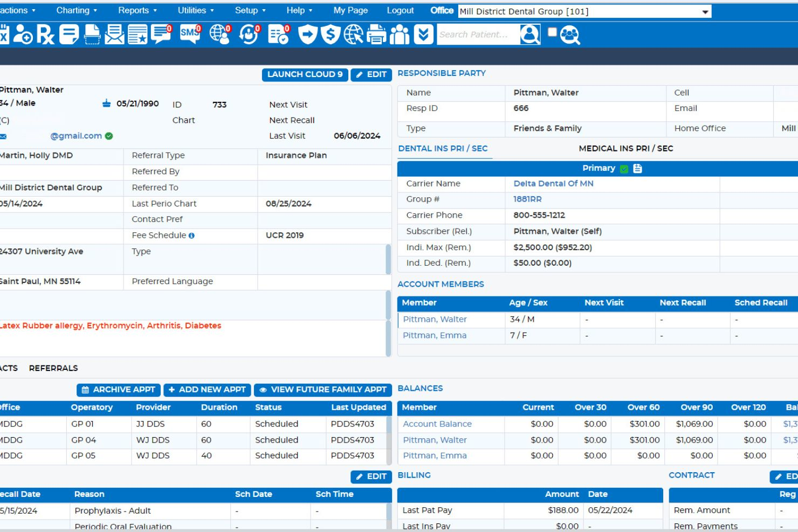Click Logout in the menu bar

click(400, 10)
